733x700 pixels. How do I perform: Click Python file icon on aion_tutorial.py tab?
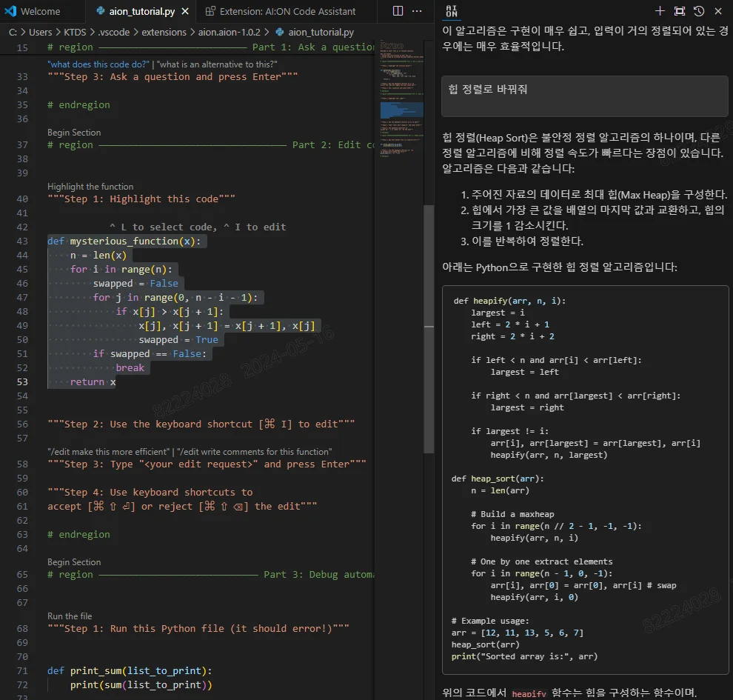(100, 11)
